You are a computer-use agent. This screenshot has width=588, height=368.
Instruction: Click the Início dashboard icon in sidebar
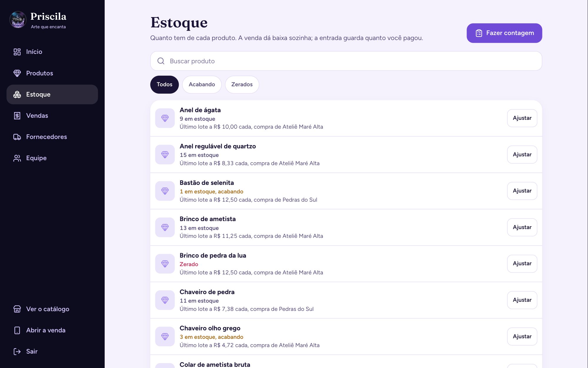tap(17, 52)
